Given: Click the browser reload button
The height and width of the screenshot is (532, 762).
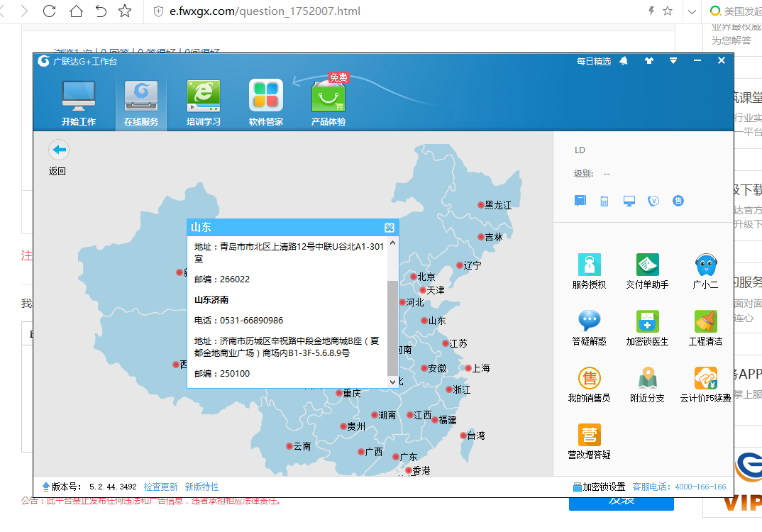Looking at the screenshot, I should pyautogui.click(x=49, y=11).
